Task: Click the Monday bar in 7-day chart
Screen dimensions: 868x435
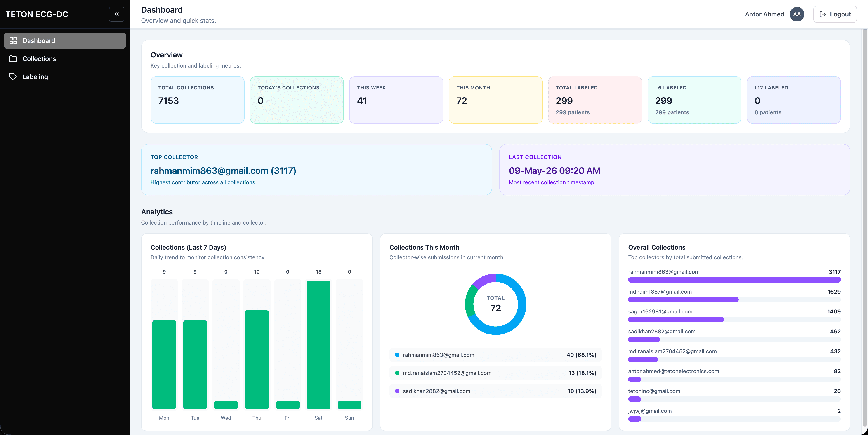Action: [x=164, y=365]
